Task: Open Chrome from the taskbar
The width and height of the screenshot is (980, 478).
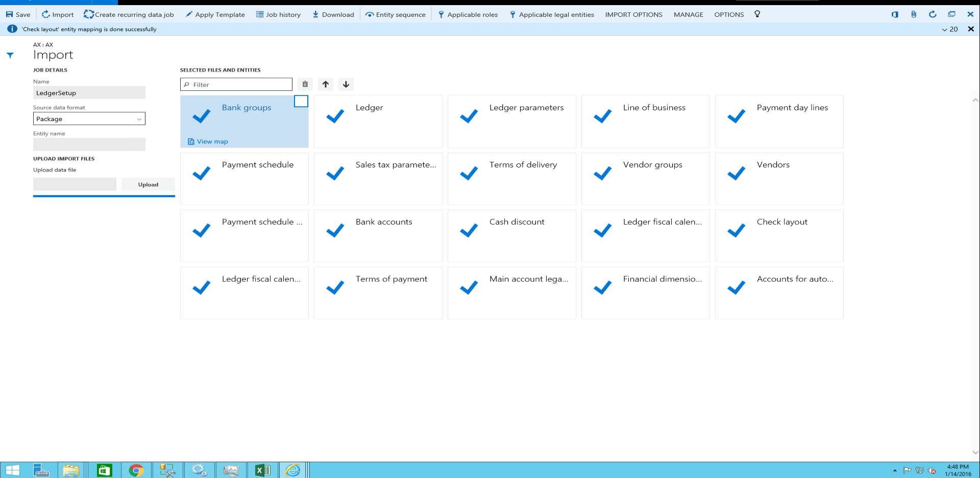Action: point(136,470)
